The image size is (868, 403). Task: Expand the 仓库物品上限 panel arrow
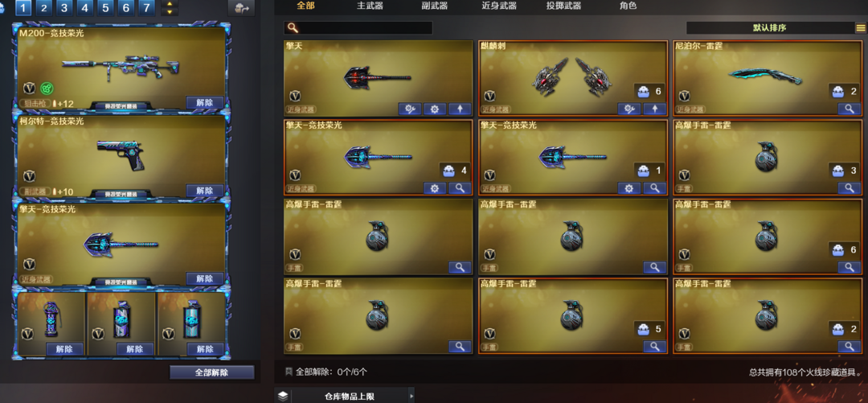click(x=411, y=396)
